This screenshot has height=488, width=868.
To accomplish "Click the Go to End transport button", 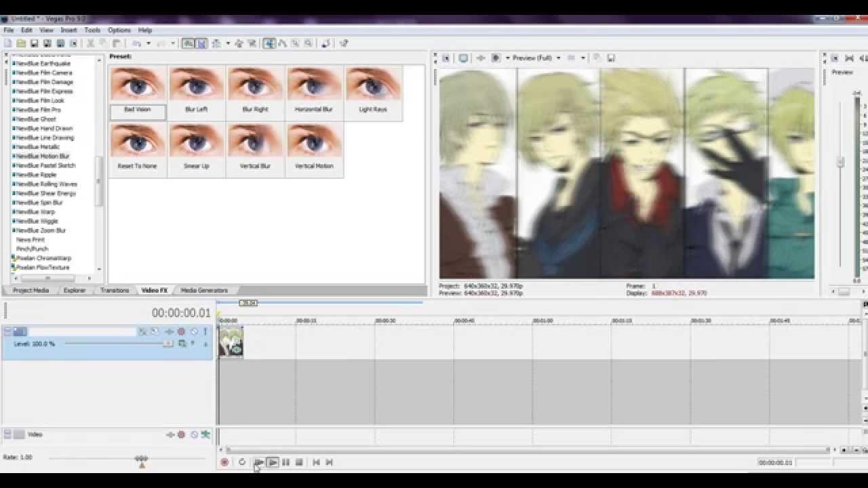I will 329,462.
